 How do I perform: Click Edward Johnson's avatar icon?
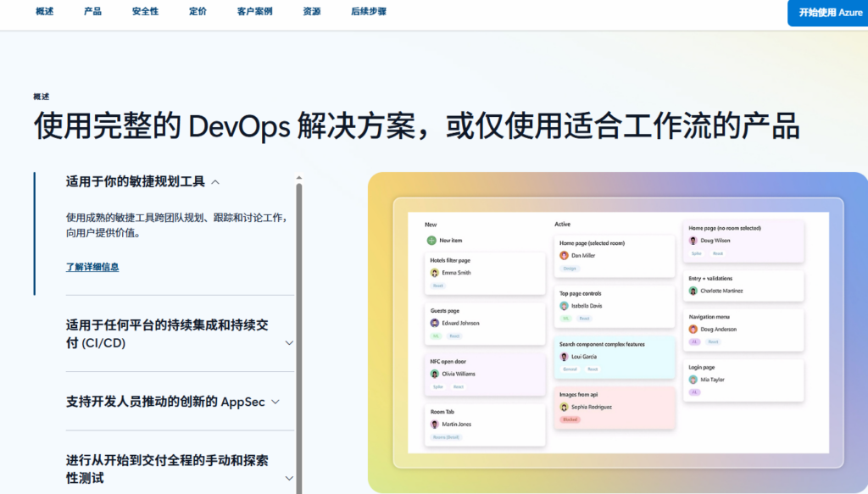point(435,323)
